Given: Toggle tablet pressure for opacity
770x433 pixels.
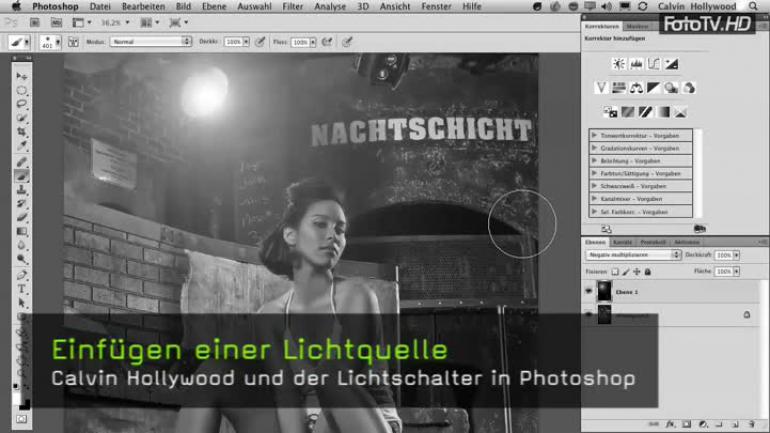Looking at the screenshot, I should [x=260, y=42].
